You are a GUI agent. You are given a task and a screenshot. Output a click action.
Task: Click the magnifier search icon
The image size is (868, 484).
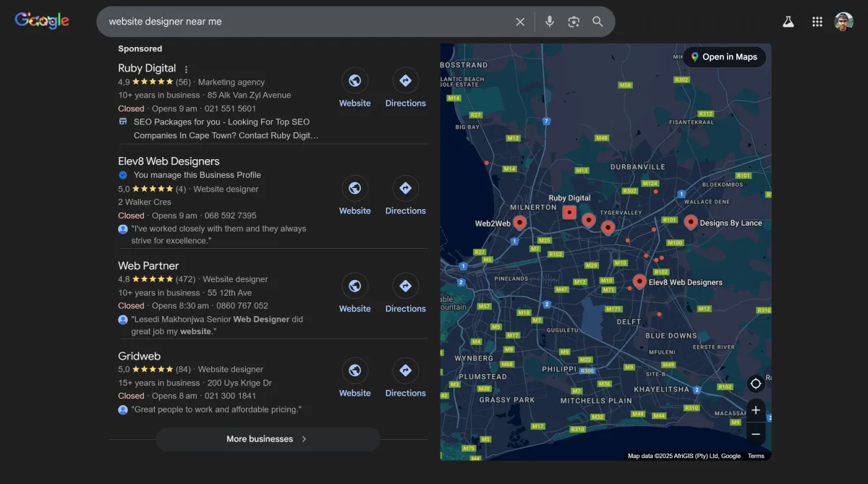pos(597,22)
